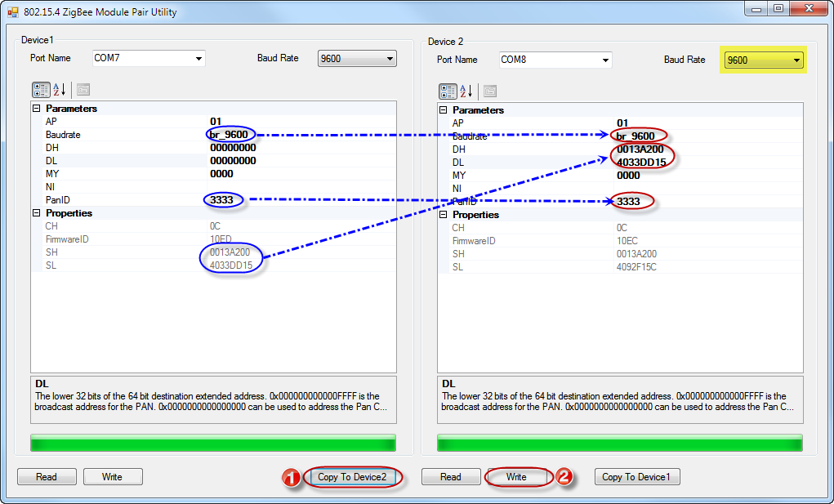Viewport: 834px width, 504px height.
Task: Click Device 2 green progress bar
Action: click(620, 443)
